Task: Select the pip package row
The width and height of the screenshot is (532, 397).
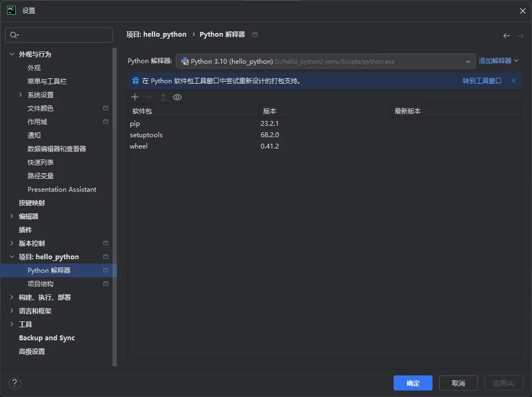Action: (324, 123)
